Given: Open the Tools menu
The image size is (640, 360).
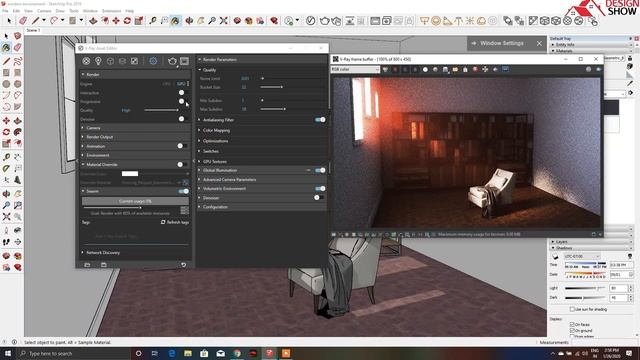Looking at the screenshot, I should tap(74, 11).
